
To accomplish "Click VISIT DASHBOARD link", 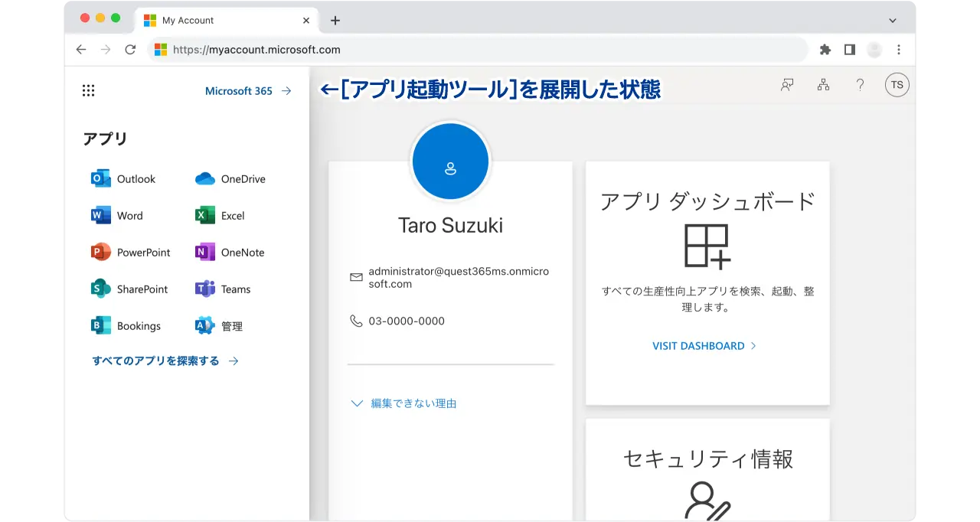I will [x=704, y=346].
